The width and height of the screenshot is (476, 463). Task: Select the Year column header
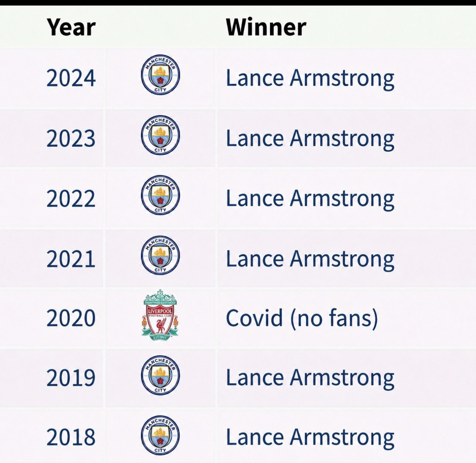point(71,27)
